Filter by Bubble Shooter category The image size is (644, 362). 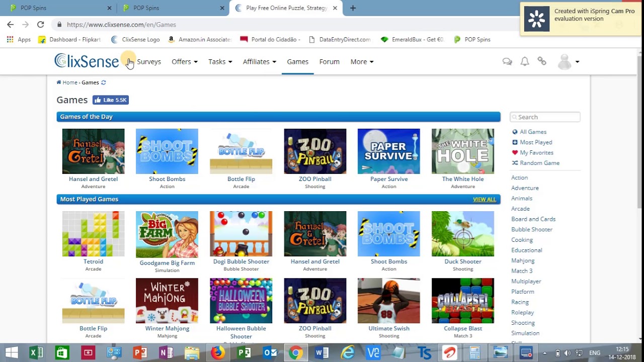tap(532, 229)
